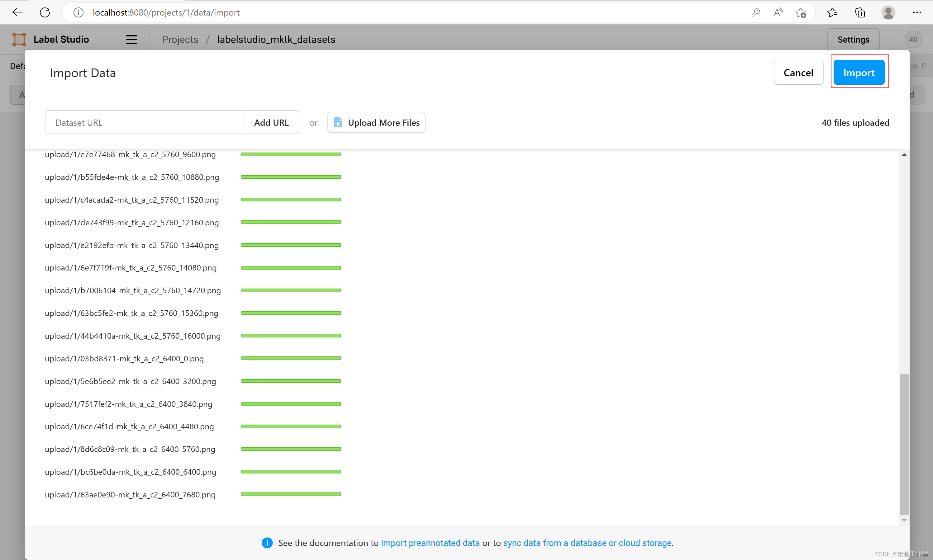Open the Label Studio hamburger menu
Image resolution: width=933 pixels, height=560 pixels.
click(131, 39)
